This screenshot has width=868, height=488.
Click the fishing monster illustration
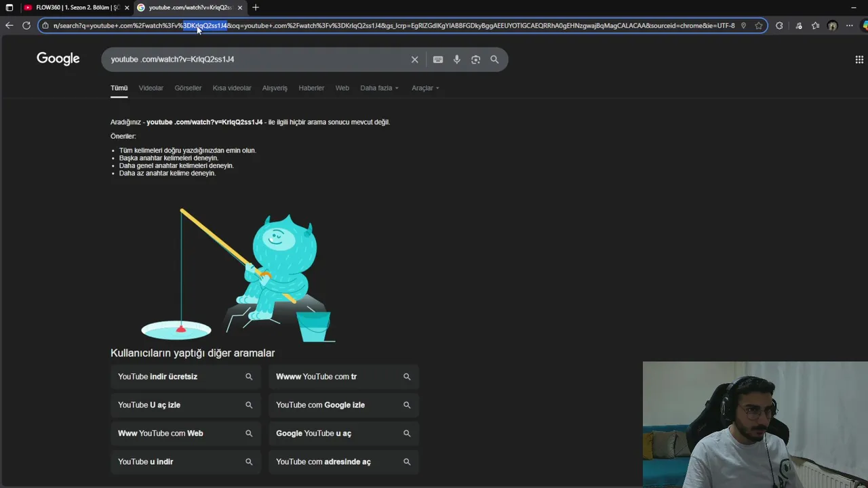tap(238, 274)
